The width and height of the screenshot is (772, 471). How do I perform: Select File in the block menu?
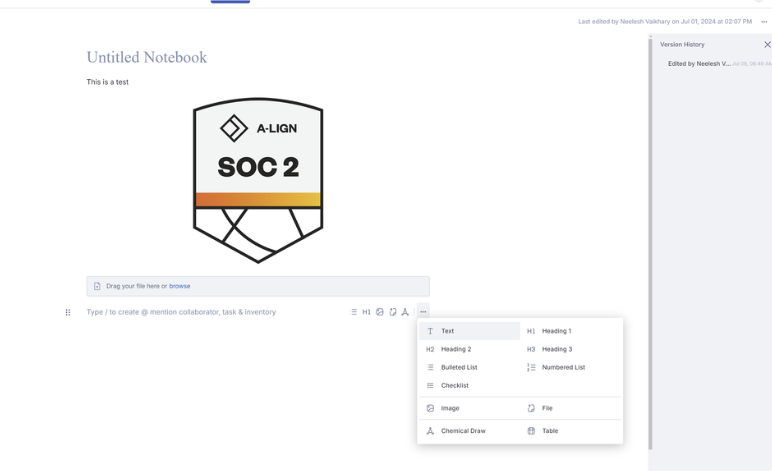pyautogui.click(x=571, y=408)
